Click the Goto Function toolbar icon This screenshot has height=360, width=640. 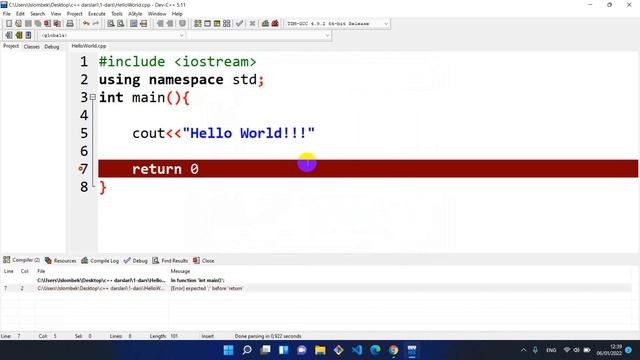(x=133, y=24)
